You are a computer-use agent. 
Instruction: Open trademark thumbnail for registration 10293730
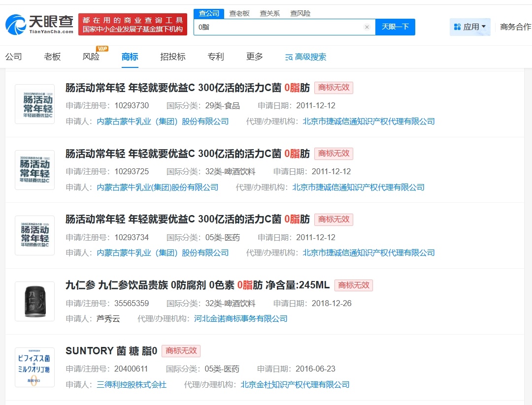[34, 104]
